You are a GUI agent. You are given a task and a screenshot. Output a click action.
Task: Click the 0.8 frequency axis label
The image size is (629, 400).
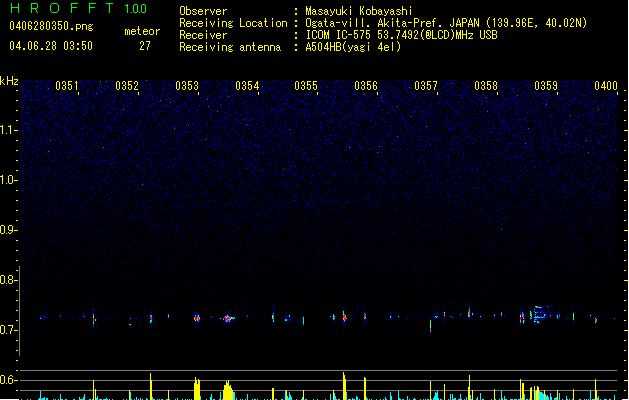click(8, 280)
